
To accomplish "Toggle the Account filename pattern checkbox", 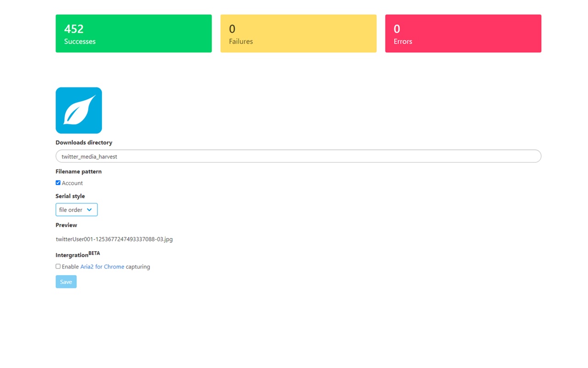I will tap(58, 183).
